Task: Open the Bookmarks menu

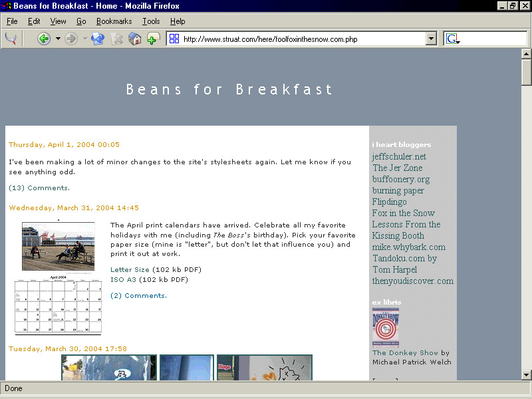Action: [x=114, y=21]
